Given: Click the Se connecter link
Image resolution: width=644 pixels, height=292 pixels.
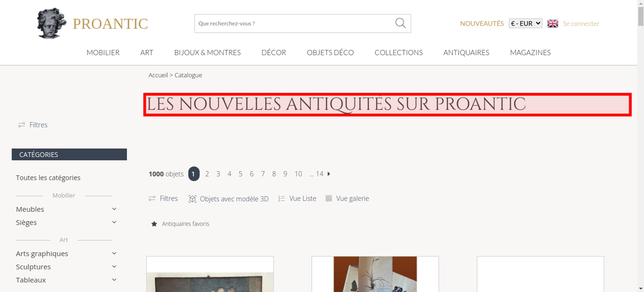Looking at the screenshot, I should (x=581, y=23).
